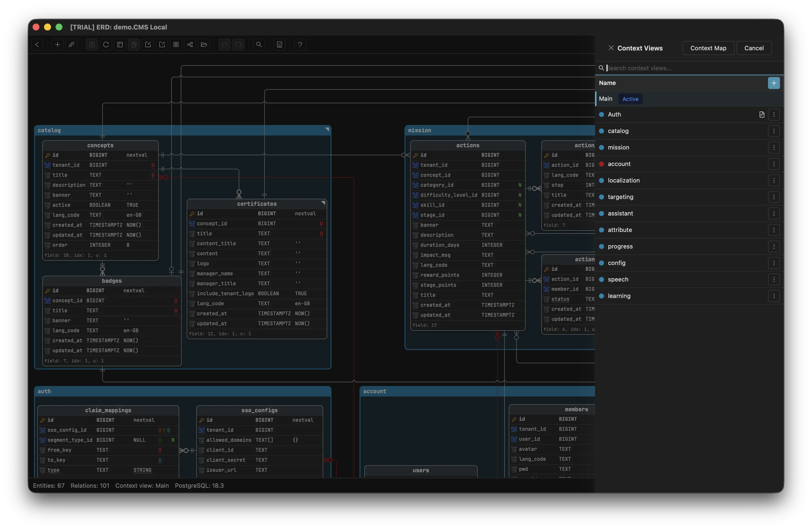812x530 pixels.
Task: Click the refresh toolbar icon
Action: pos(106,44)
